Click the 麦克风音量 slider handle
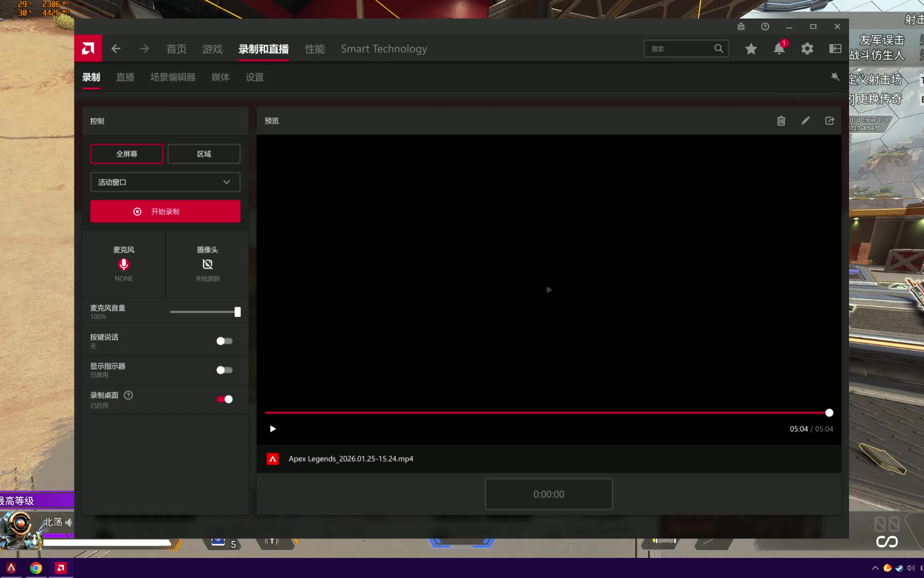The image size is (924, 578). pyautogui.click(x=237, y=312)
